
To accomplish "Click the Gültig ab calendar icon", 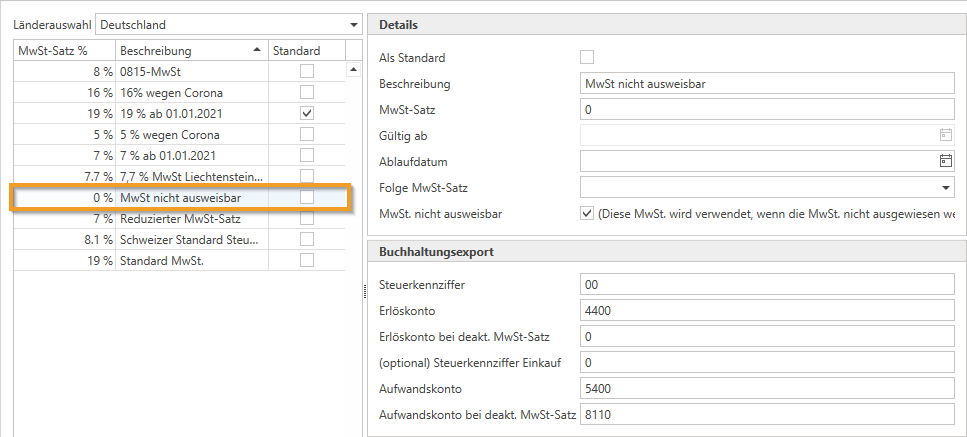I will coord(945,135).
